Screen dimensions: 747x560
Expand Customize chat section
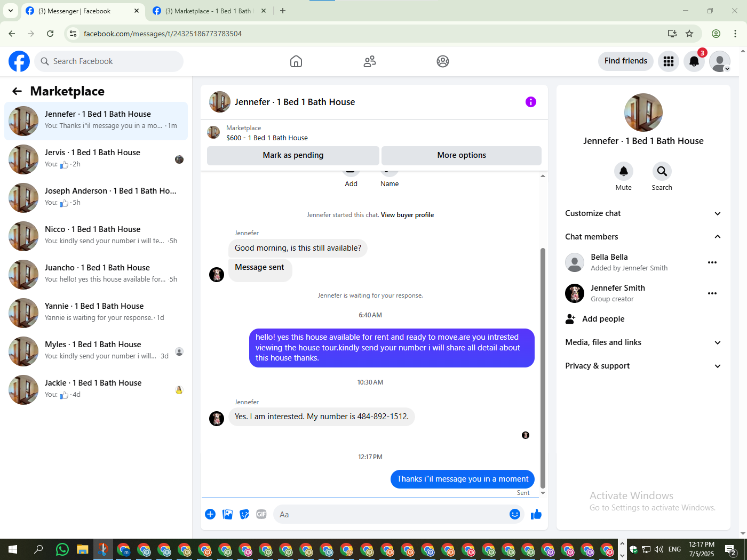pos(643,213)
